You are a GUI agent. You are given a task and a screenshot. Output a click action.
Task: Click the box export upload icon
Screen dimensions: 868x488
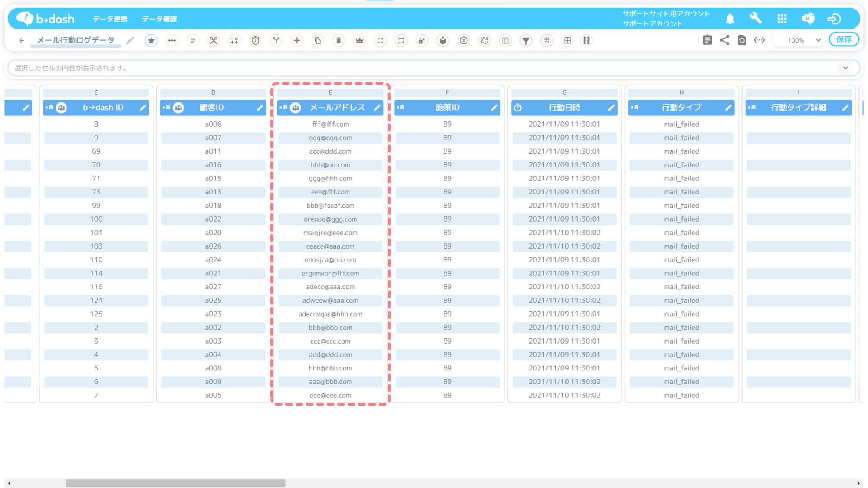tap(443, 40)
